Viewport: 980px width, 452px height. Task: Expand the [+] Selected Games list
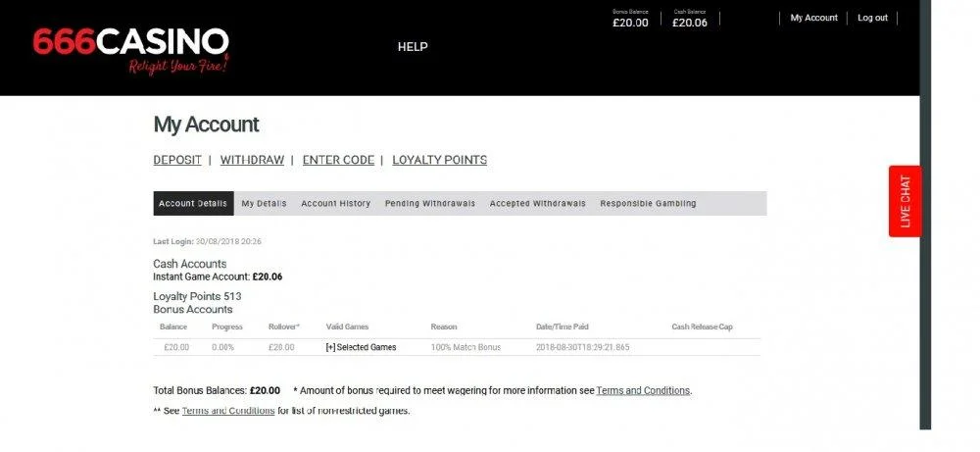(x=361, y=347)
